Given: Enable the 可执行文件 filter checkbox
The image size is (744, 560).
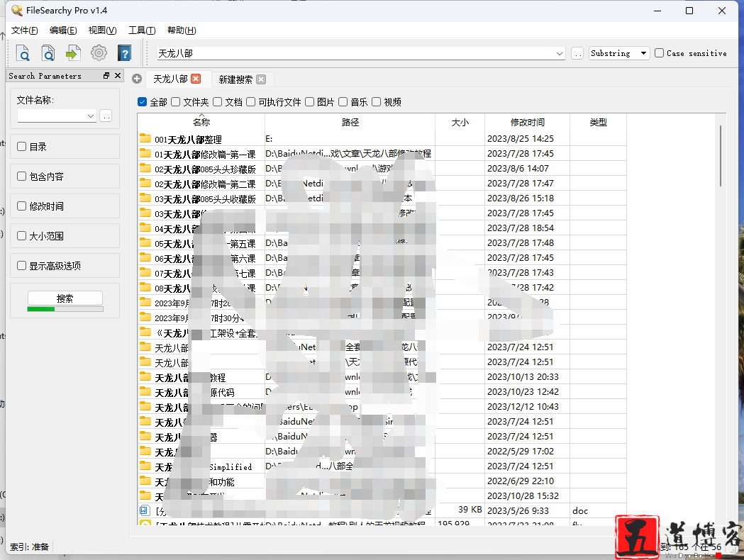Looking at the screenshot, I should (x=250, y=101).
